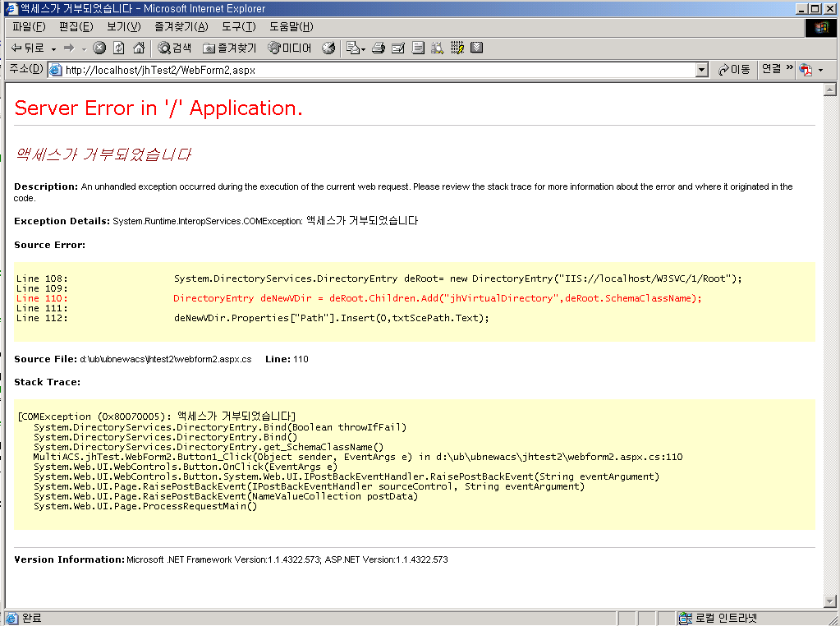Image resolution: width=840 pixels, height=626 pixels.
Task: Click the 이동 (Go) button
Action: click(734, 70)
